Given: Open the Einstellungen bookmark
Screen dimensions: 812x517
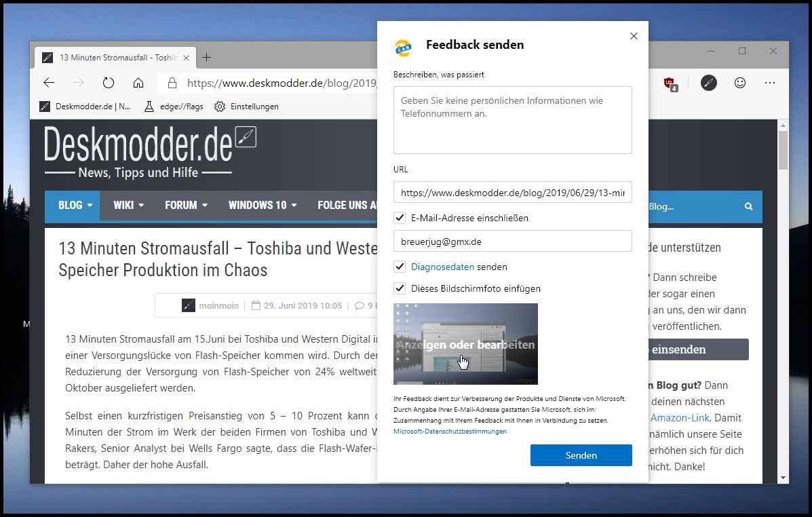Looking at the screenshot, I should pyautogui.click(x=246, y=107).
